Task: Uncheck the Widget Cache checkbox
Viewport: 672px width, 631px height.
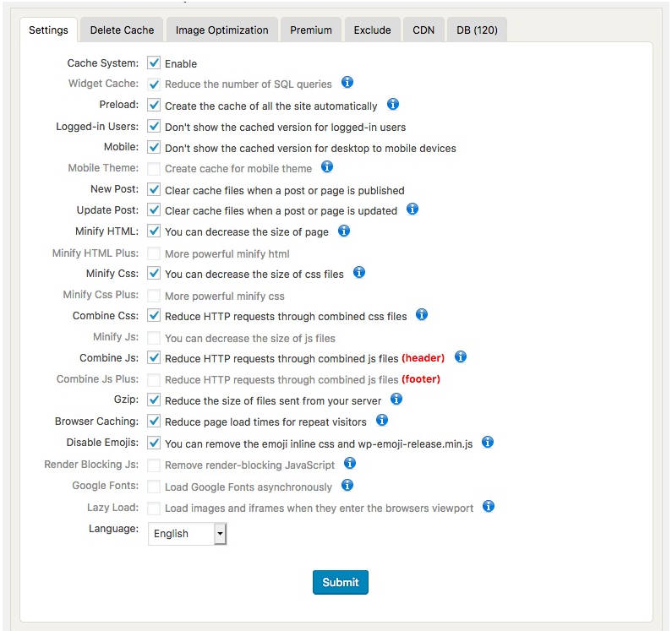Action: (x=154, y=84)
